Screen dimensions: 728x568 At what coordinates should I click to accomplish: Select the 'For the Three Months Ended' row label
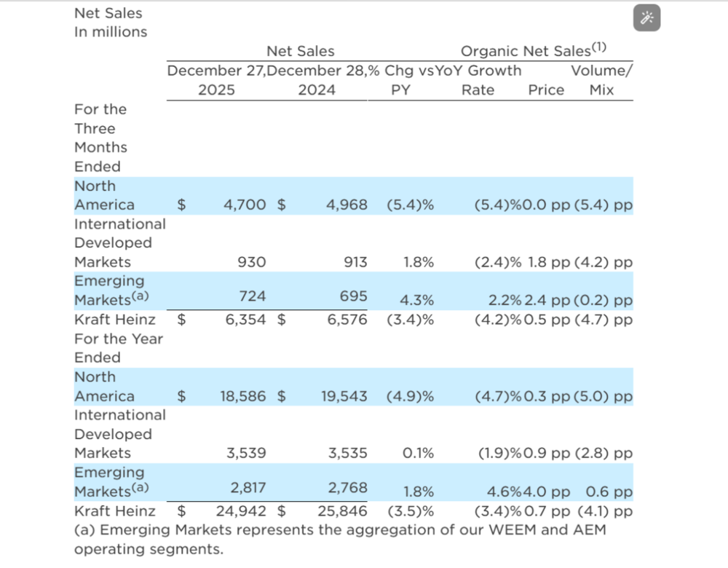(x=100, y=138)
